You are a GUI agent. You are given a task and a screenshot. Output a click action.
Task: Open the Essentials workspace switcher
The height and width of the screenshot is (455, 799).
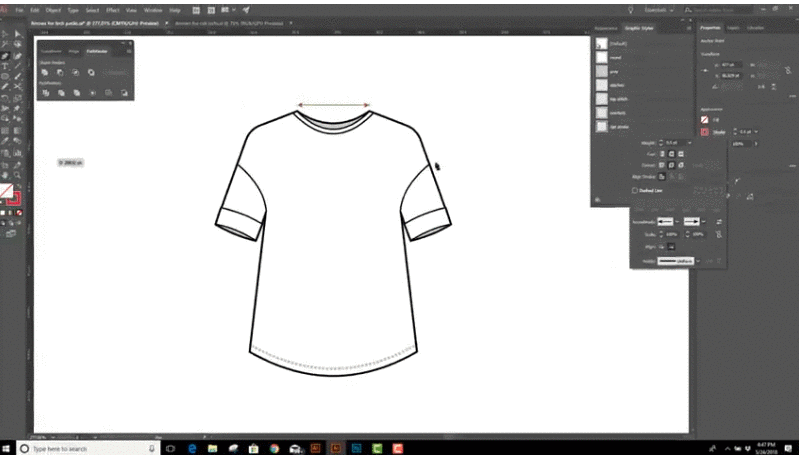pyautogui.click(x=658, y=10)
